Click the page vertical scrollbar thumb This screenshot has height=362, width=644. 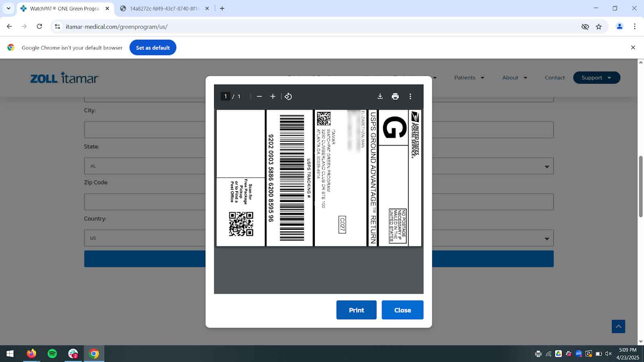tap(641, 187)
